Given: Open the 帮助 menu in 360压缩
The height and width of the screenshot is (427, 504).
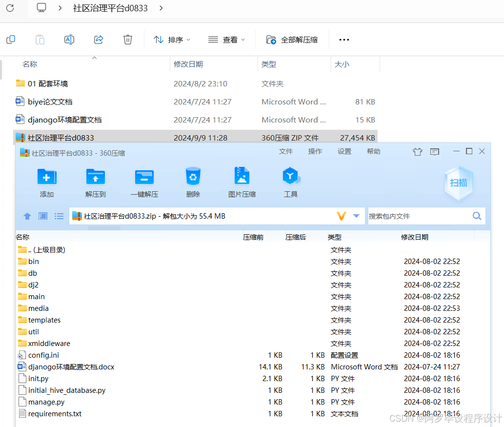Looking at the screenshot, I should pyautogui.click(x=373, y=151).
